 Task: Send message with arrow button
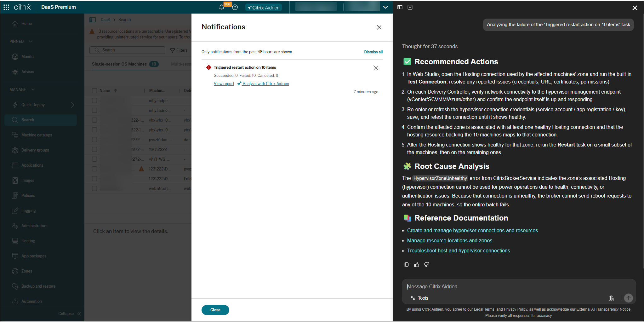tap(629, 298)
